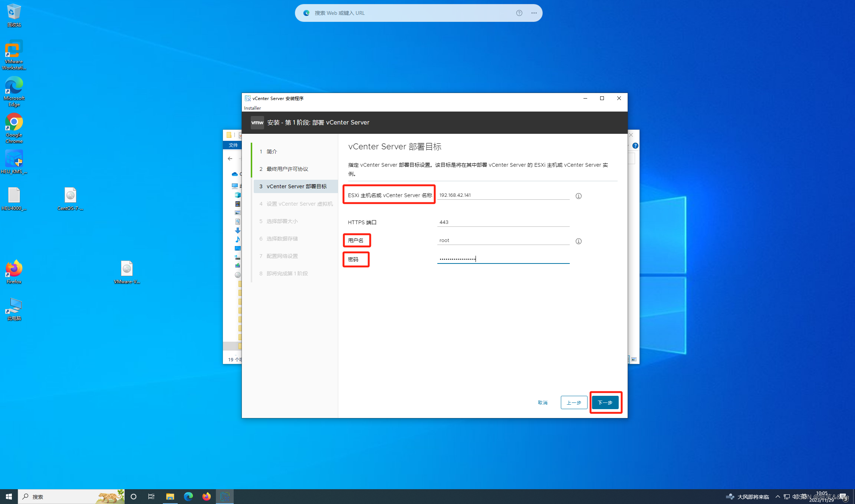Open VMware Workstation desktop shortcut
The image size is (855, 504).
tap(14, 55)
